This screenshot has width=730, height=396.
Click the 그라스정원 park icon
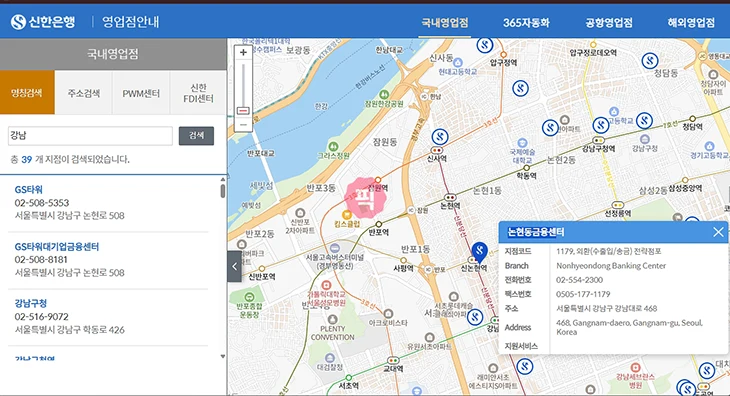333,147
